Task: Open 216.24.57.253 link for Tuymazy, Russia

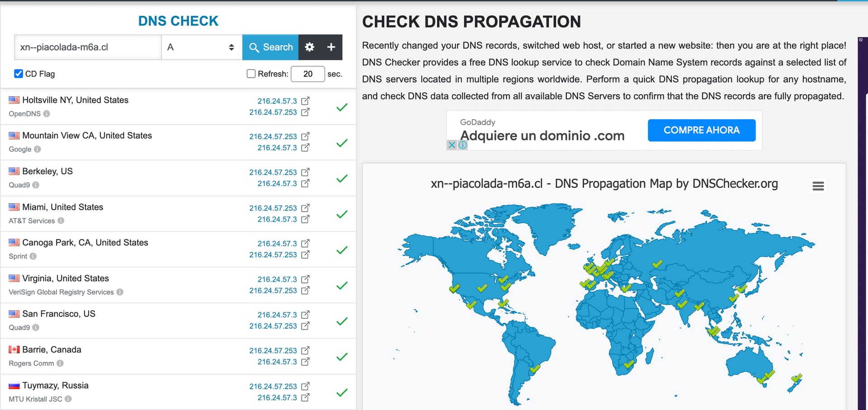Action: click(273, 386)
